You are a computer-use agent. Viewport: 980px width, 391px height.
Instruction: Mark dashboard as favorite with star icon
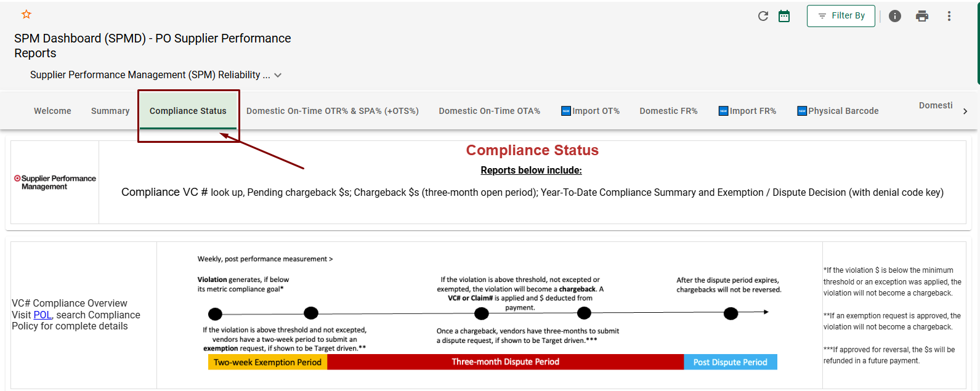(x=26, y=14)
